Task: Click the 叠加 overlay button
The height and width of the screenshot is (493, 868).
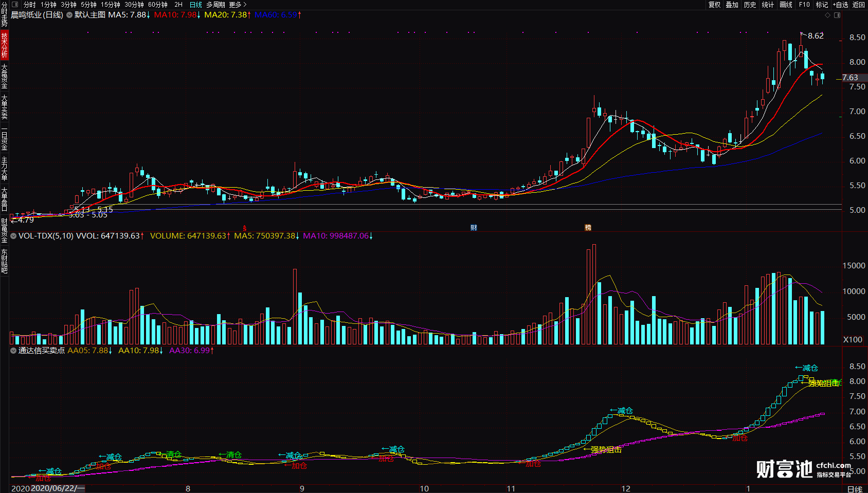Action: click(x=732, y=5)
